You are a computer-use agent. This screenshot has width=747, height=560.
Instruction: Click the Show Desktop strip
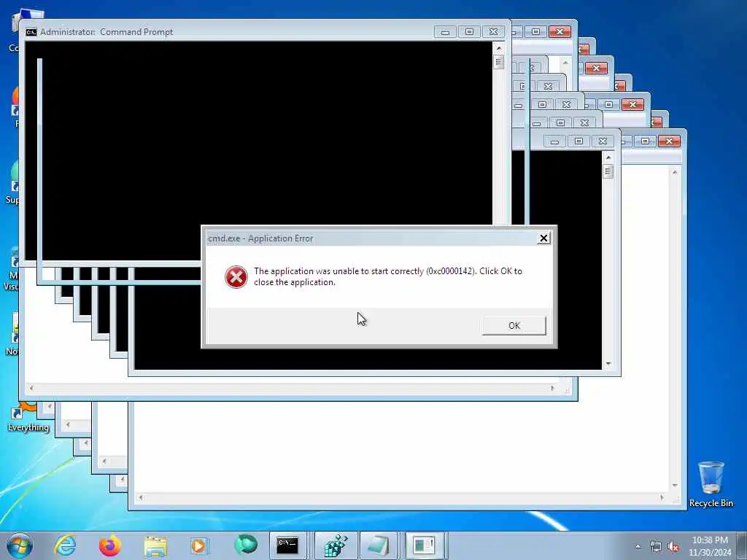tap(741, 545)
